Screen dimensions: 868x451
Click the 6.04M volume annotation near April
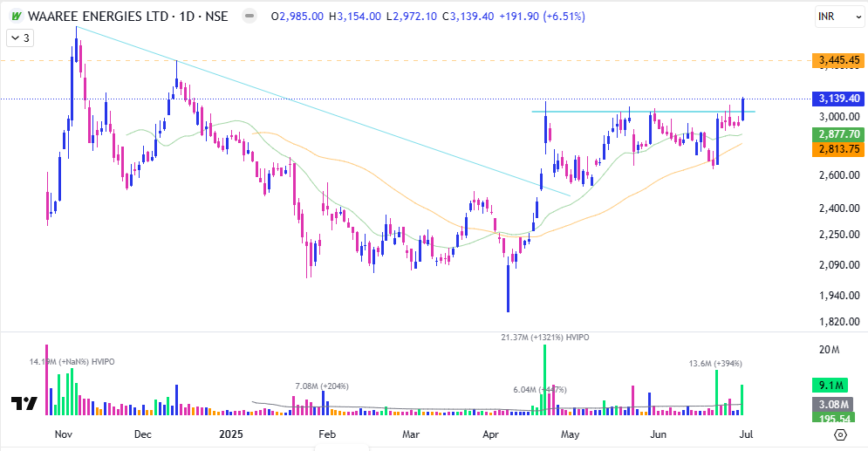[540, 390]
